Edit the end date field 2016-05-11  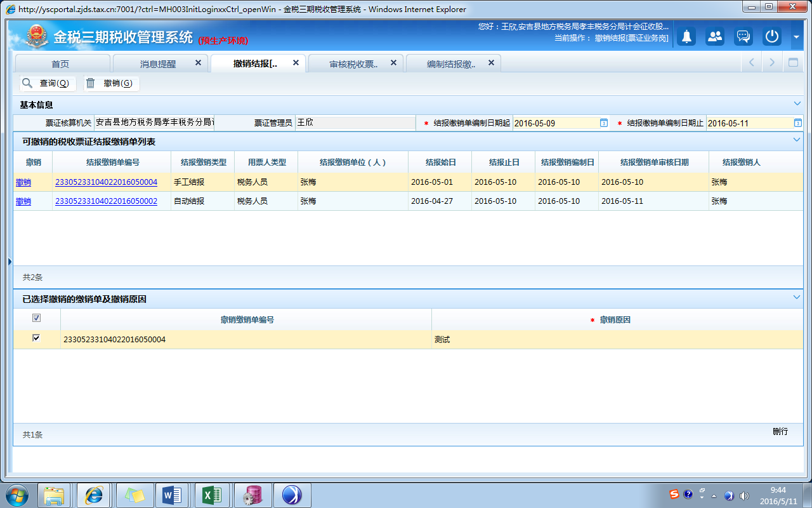[x=749, y=123]
